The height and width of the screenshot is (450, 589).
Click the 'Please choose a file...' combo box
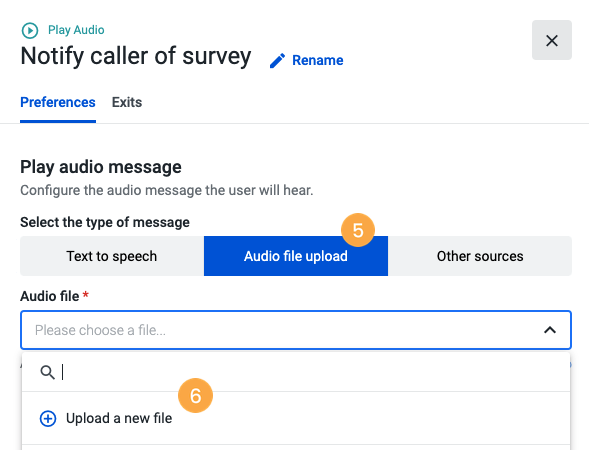pos(296,330)
